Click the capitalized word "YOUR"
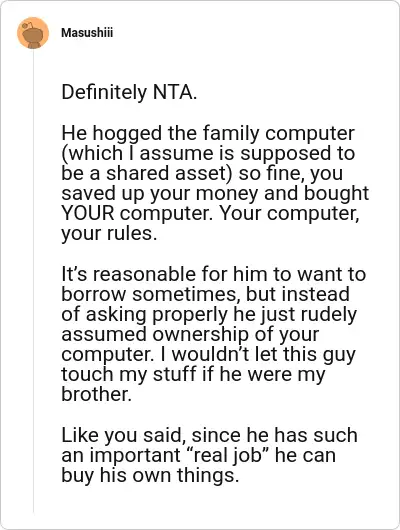Viewport: 400px width, 530px height. coord(88,213)
